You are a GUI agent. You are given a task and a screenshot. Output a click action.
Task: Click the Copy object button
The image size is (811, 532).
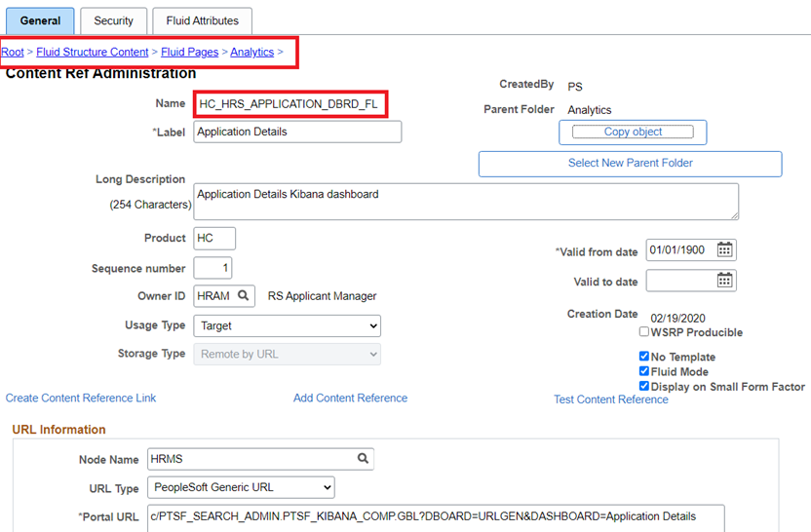point(633,132)
